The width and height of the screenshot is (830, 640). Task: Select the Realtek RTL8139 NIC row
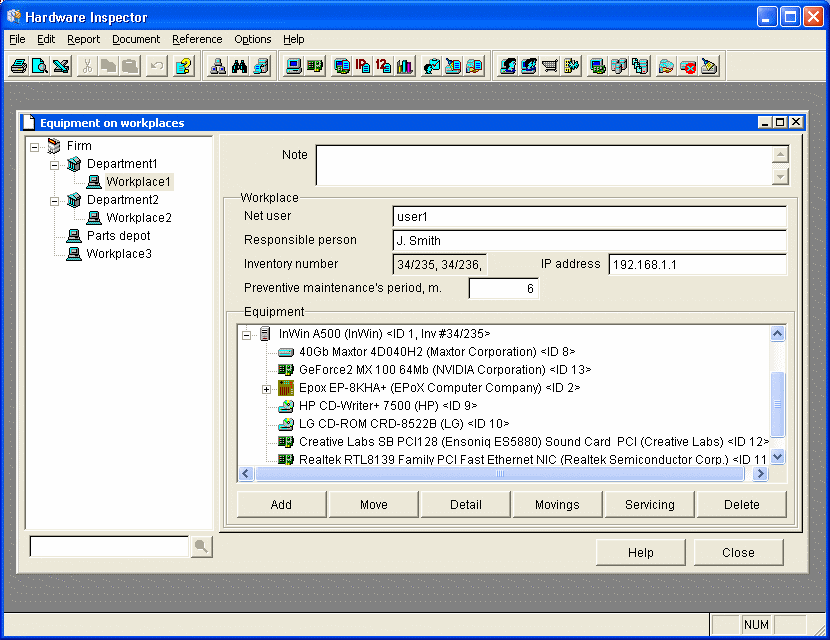click(533, 459)
